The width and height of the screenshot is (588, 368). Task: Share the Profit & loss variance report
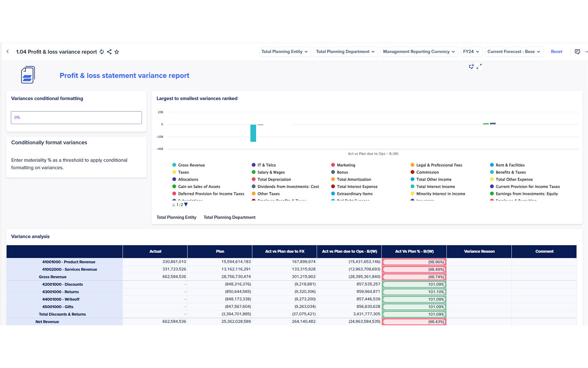(x=109, y=52)
